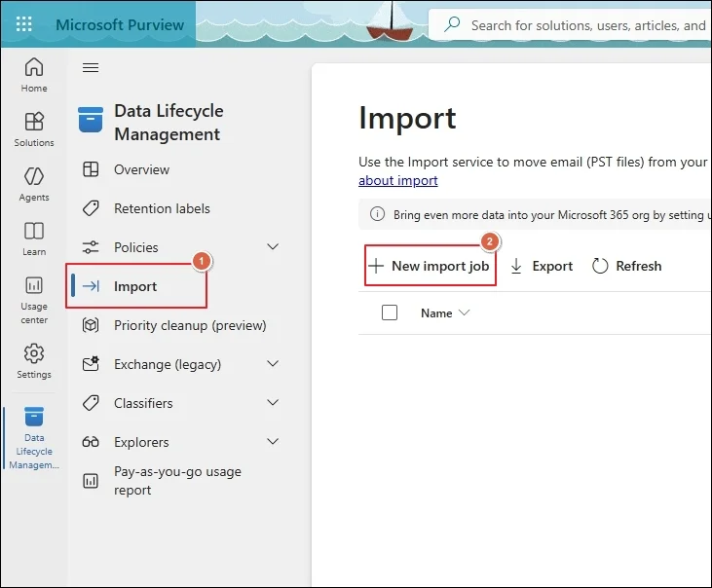Viewport: 712px width, 588px height.
Task: Click the Overview layout icon
Action: (x=91, y=169)
